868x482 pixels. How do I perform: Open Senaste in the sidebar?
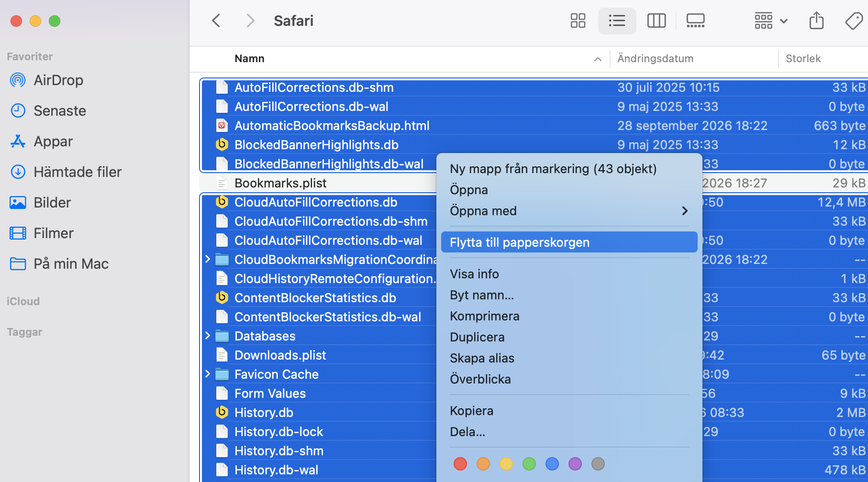click(48, 110)
